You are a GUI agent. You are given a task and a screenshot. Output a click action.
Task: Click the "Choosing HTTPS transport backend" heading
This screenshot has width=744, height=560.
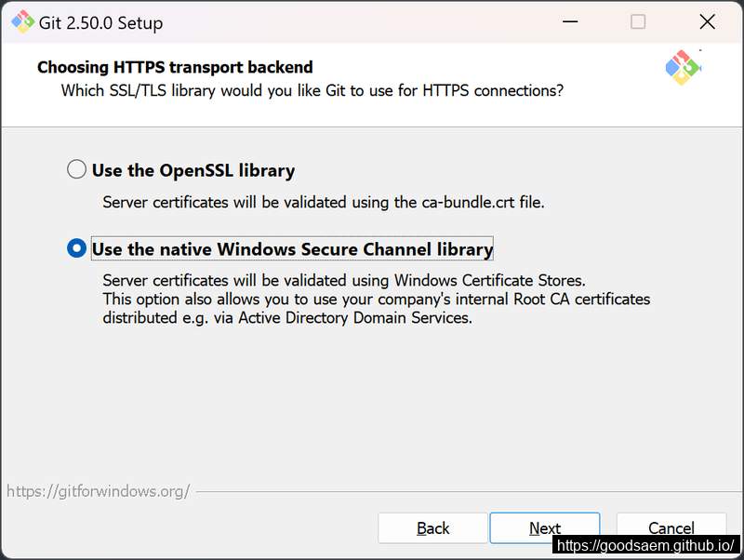175,67
